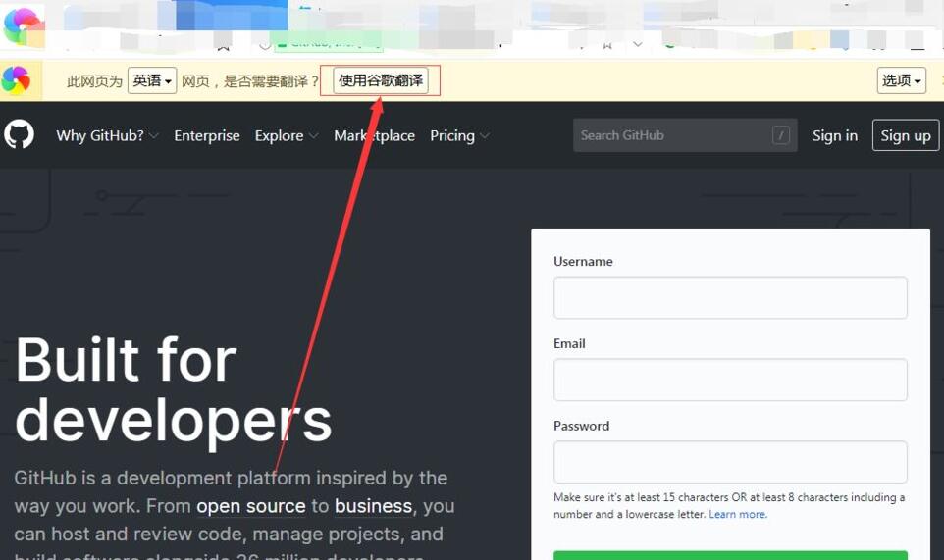The image size is (944, 560).
Task: Open the 英语 language dropdown
Action: (152, 80)
